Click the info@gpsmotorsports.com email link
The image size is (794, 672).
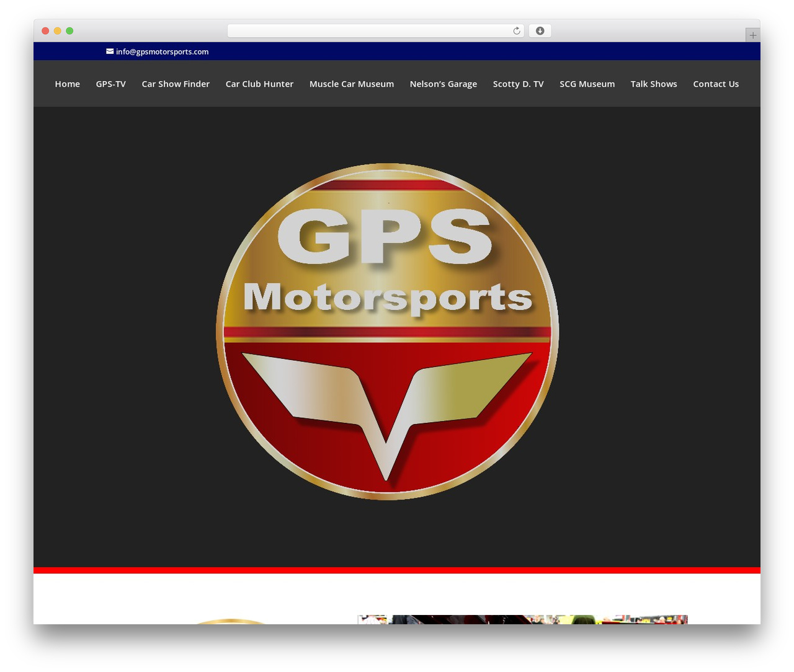[162, 51]
